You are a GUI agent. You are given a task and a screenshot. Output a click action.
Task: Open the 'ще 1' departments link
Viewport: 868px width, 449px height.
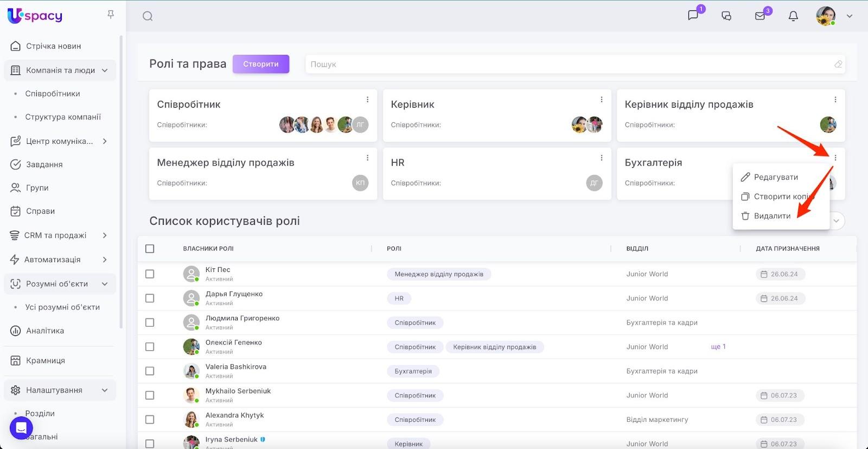[x=718, y=347]
